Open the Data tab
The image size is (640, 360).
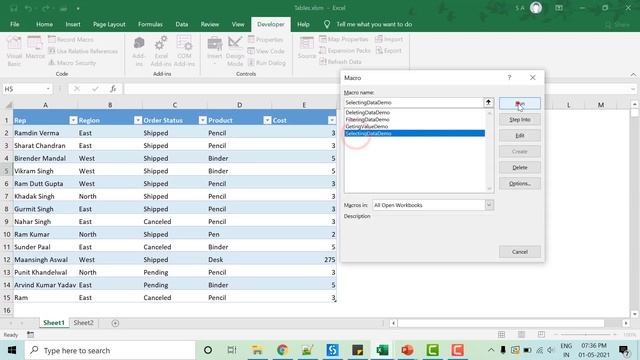(x=182, y=24)
